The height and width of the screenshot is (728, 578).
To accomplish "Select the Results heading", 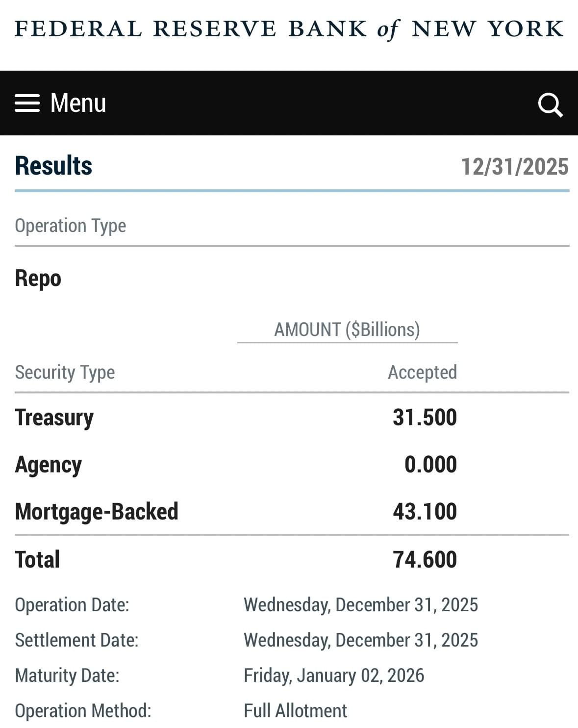I will (x=53, y=166).
